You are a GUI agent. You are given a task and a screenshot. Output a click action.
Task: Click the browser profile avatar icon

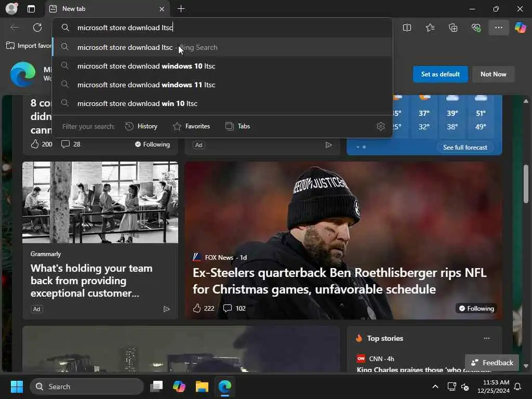pos(11,8)
